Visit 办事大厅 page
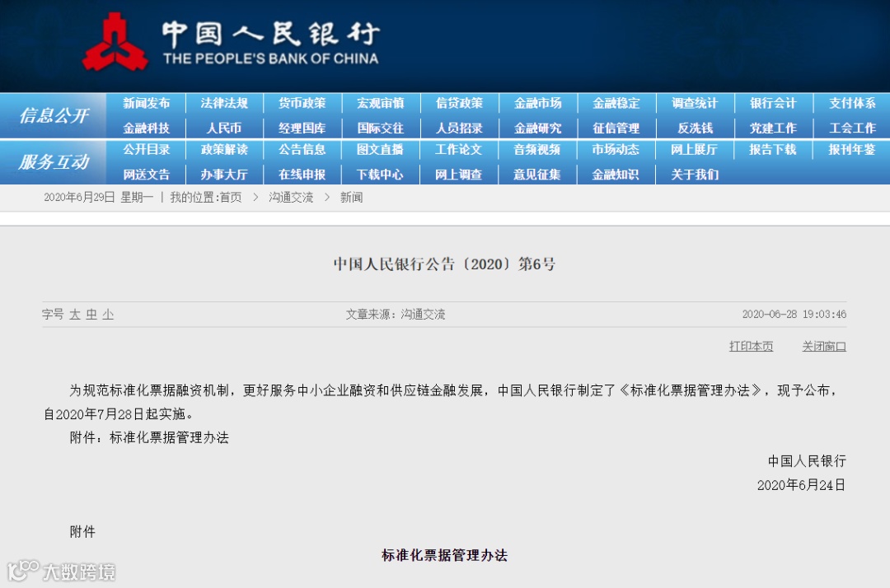The width and height of the screenshot is (890, 588). (x=224, y=175)
